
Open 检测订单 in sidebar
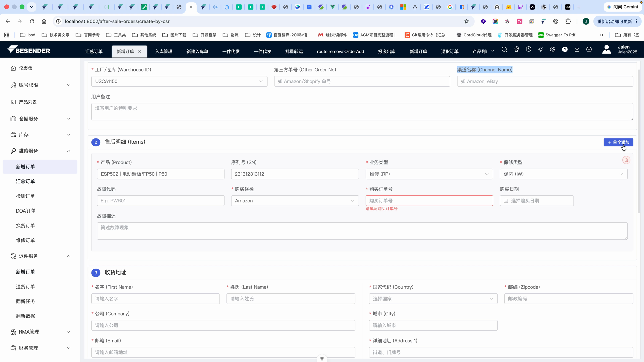40,196
